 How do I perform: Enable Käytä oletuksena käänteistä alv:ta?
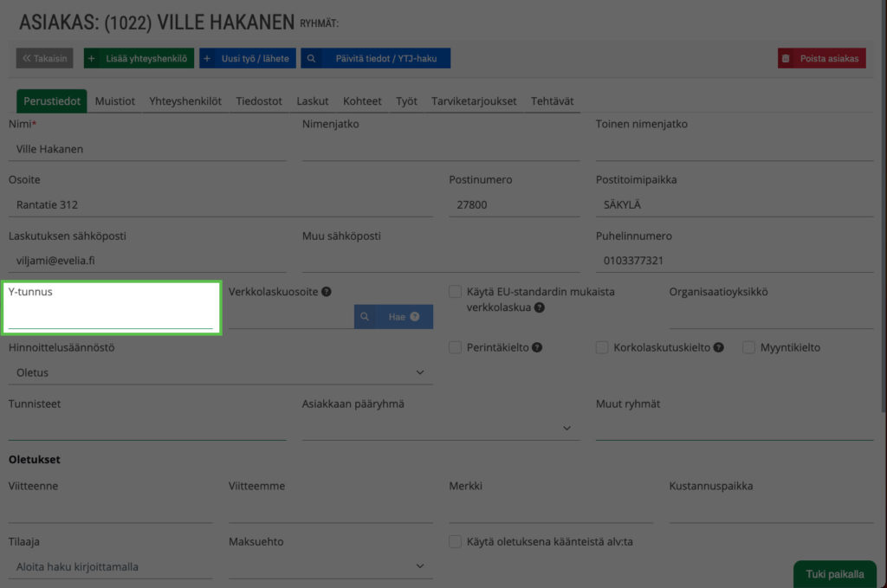455,542
